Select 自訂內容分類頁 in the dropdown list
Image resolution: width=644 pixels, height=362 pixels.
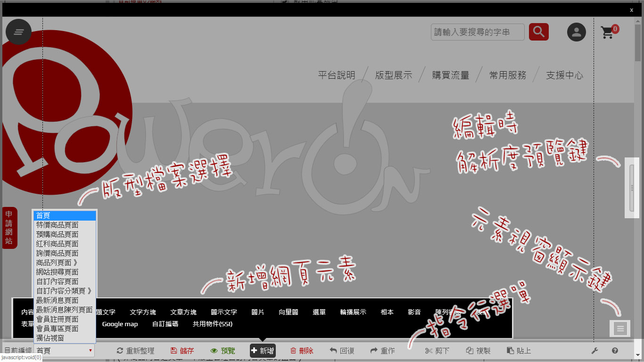tap(65, 291)
